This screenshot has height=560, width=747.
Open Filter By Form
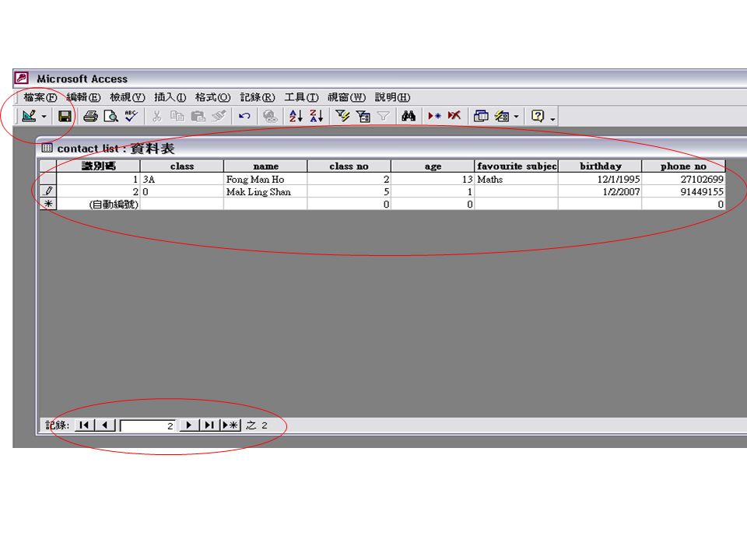pyautogui.click(x=363, y=116)
